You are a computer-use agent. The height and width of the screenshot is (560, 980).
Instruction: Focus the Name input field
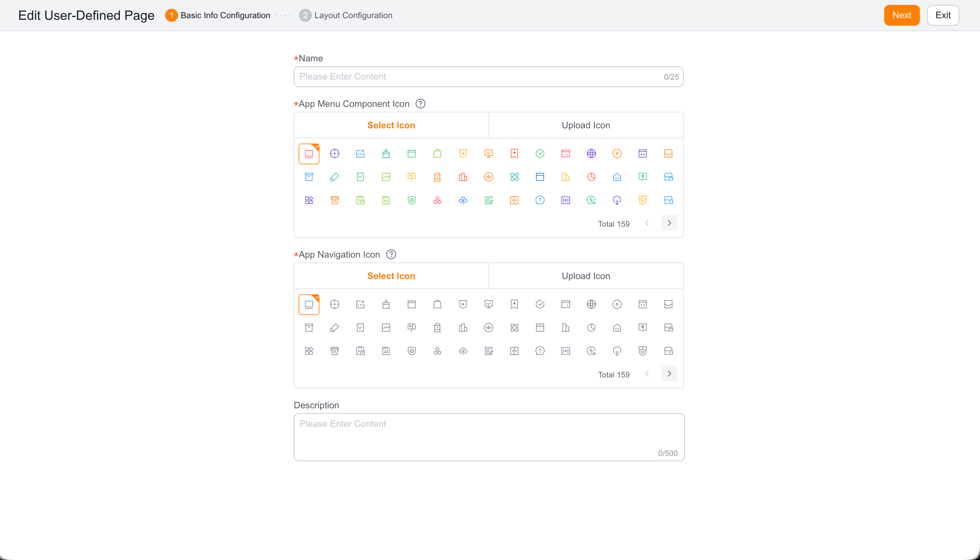pos(488,77)
